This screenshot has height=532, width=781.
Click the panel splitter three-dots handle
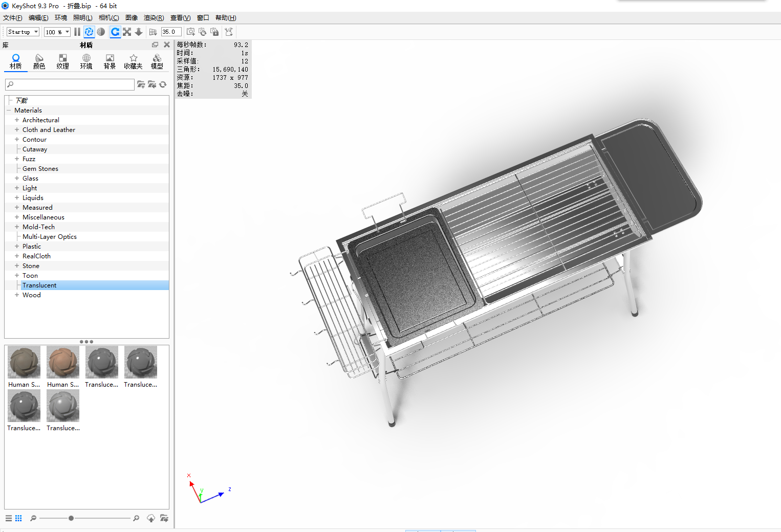pyautogui.click(x=86, y=342)
